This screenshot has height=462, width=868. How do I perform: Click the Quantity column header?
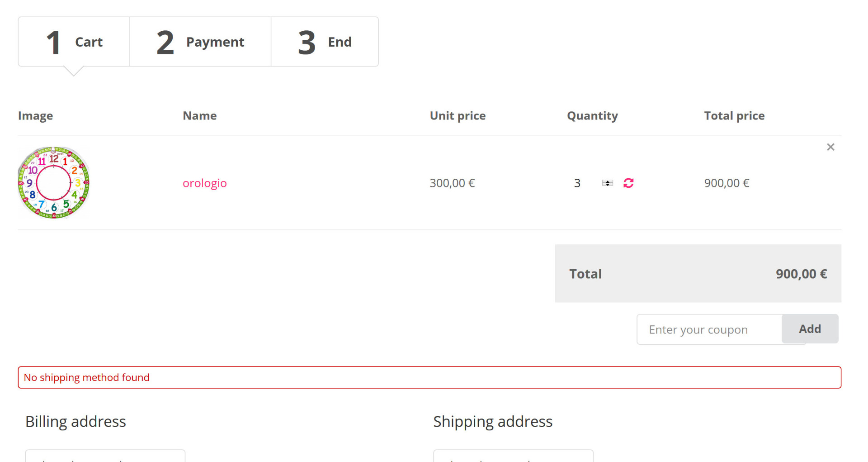592,116
